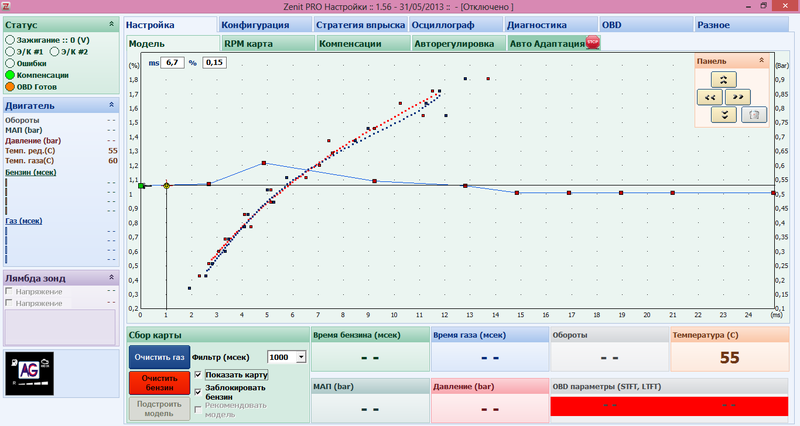The width and height of the screenshot is (800, 426).
Task: Toggle Ошибки indicator
Action: 10,63
